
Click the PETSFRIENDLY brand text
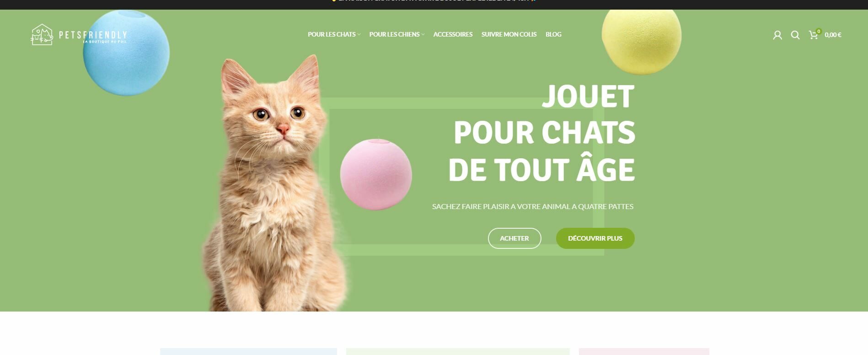(x=93, y=35)
